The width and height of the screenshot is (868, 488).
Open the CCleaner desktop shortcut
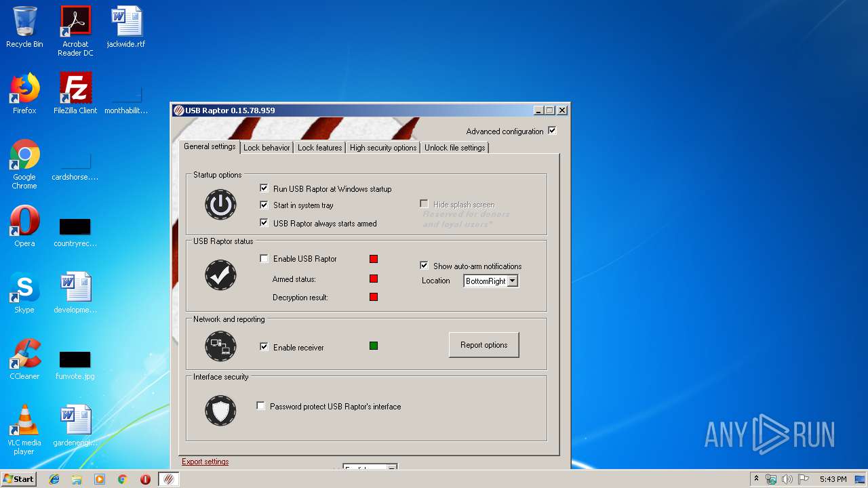(x=24, y=359)
